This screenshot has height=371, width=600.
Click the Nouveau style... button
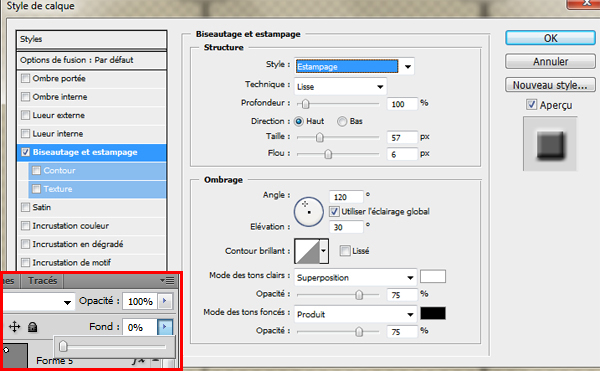[x=550, y=85]
